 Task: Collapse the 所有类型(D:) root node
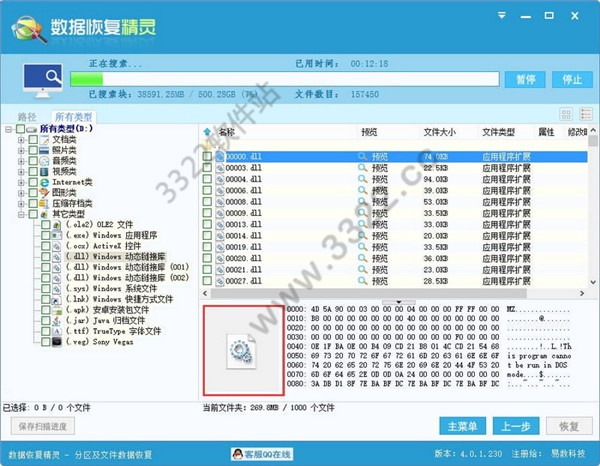pyautogui.click(x=8, y=129)
